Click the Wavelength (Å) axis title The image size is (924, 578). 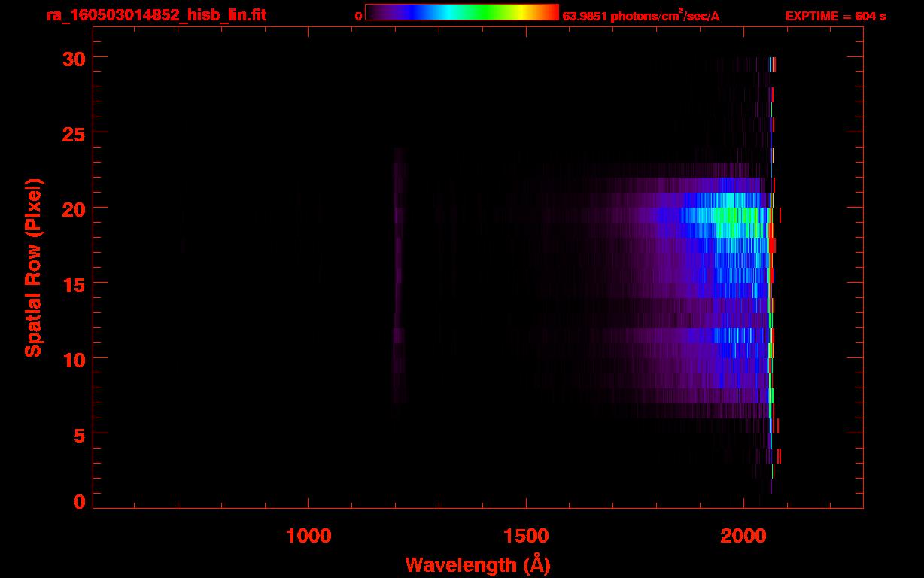(x=478, y=564)
